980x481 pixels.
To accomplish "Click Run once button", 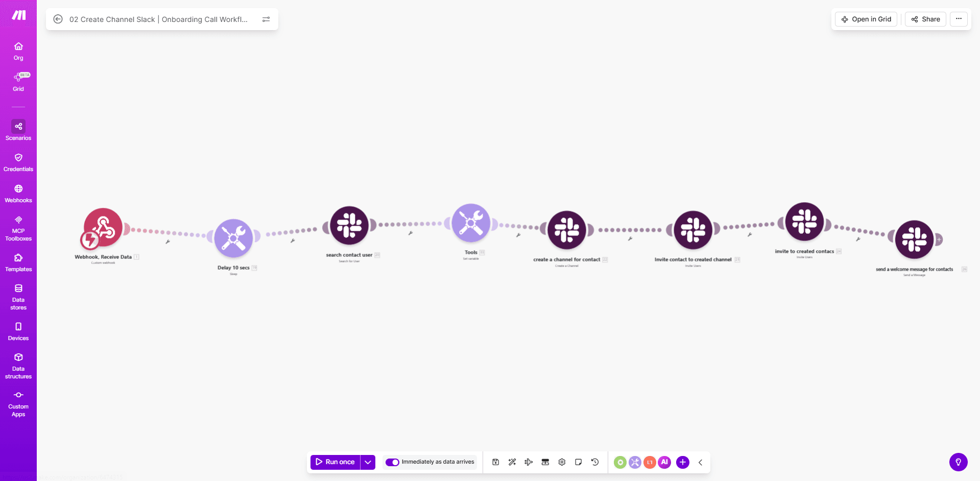I will coord(335,462).
